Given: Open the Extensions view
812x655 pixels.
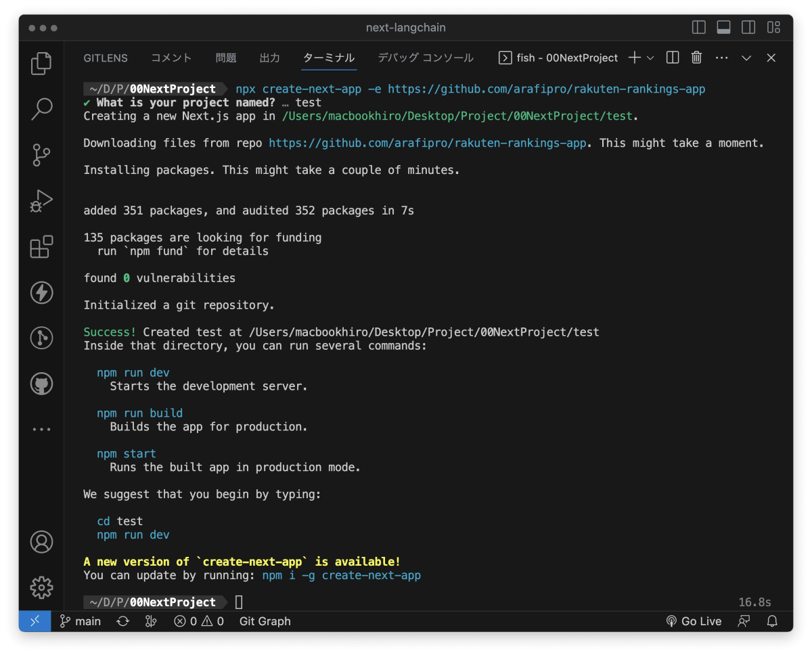Looking at the screenshot, I should pos(41,247).
